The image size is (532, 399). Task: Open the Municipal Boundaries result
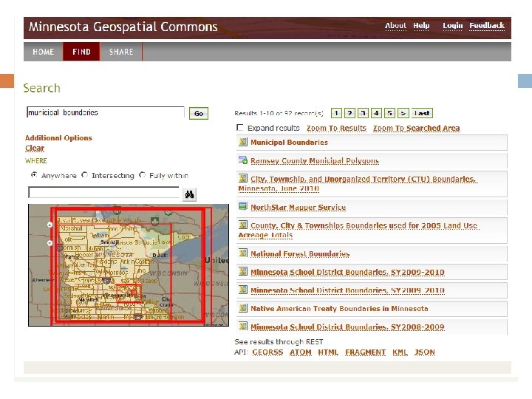(x=289, y=143)
